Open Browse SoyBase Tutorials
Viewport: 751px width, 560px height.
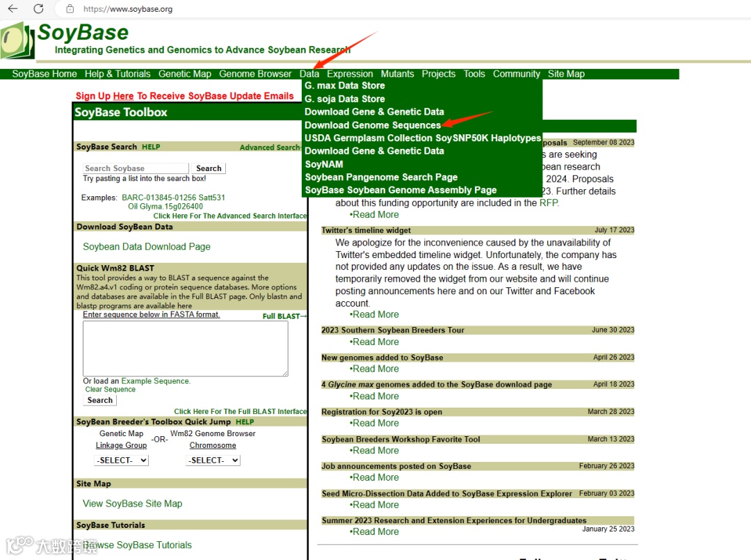(137, 545)
